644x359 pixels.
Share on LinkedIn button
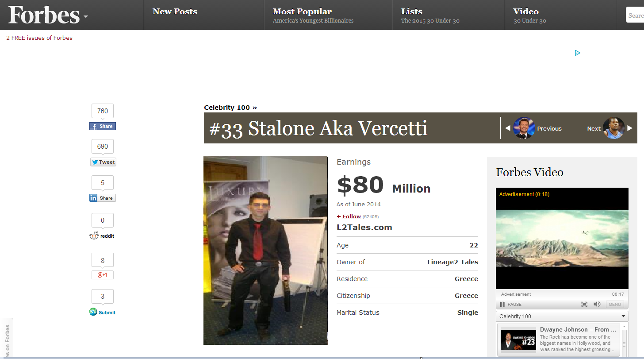point(102,198)
